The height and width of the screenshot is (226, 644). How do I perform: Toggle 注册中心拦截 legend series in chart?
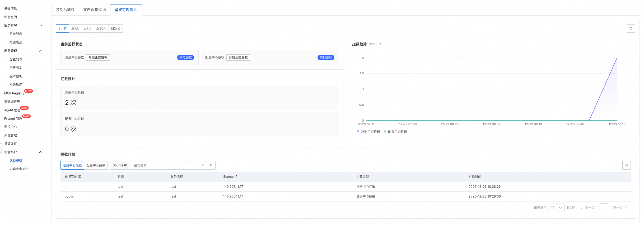pos(369,132)
